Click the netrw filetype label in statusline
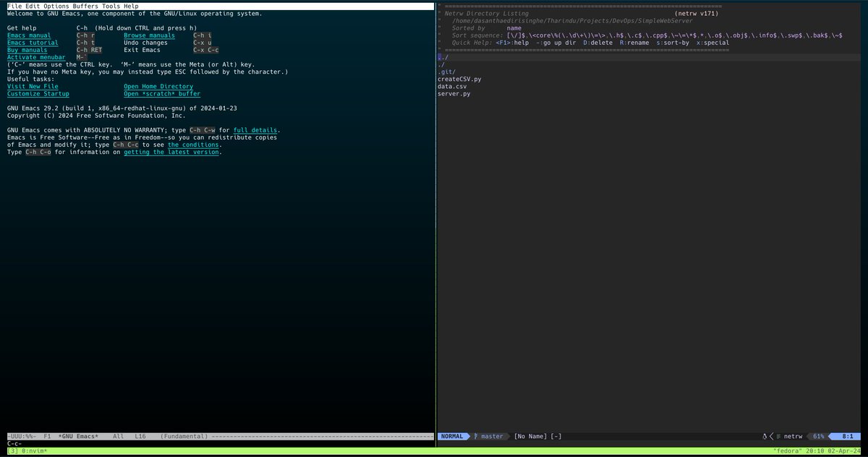This screenshot has height=457, width=868. [793, 436]
